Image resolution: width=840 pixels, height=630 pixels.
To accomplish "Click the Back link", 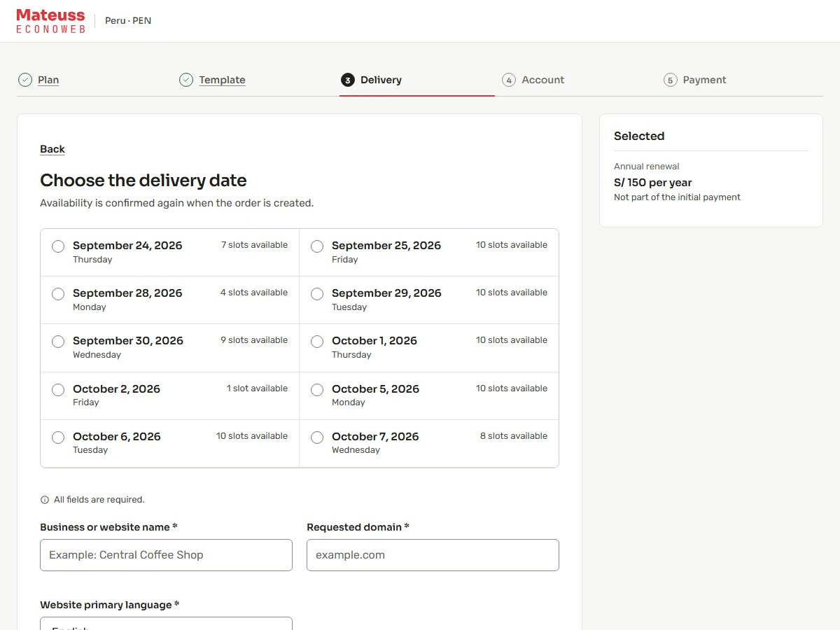I will click(52, 149).
